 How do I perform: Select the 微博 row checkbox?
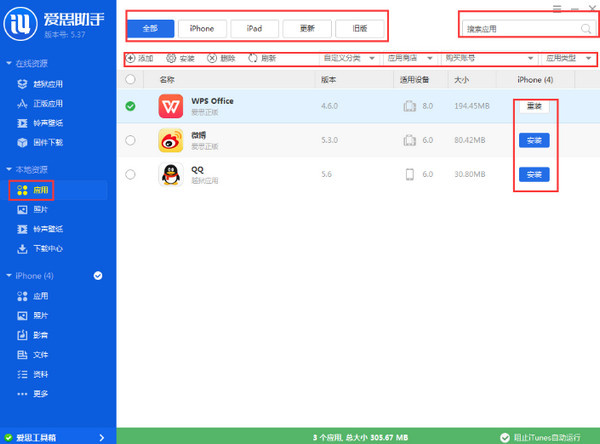(x=130, y=141)
